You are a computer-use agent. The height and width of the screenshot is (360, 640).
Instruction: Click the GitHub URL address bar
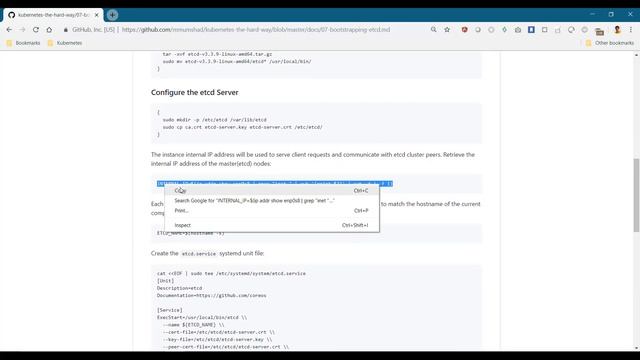point(256,30)
